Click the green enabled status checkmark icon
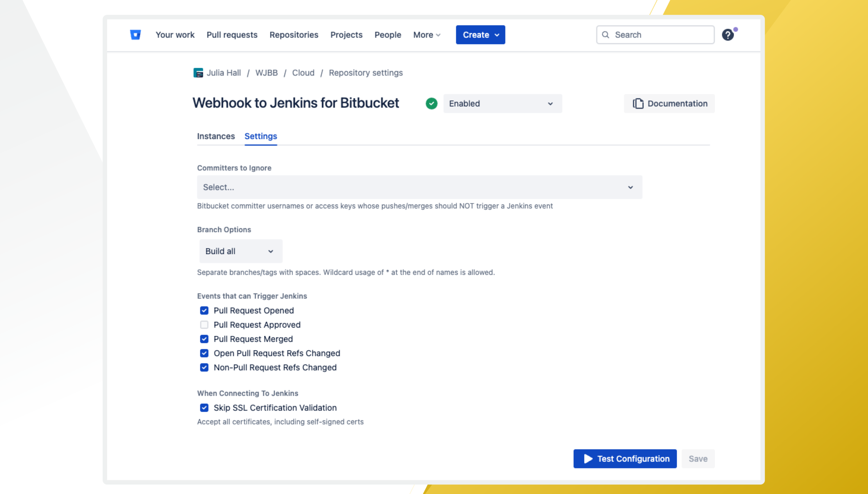Screen dimensions: 868x494 click(x=431, y=104)
